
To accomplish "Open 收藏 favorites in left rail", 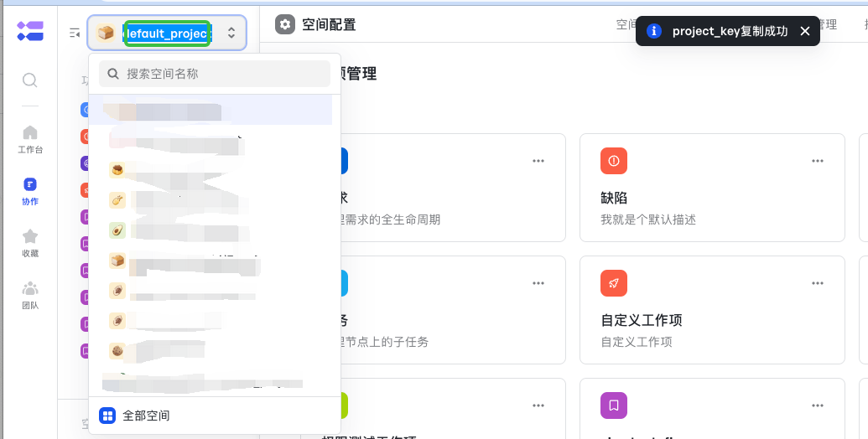I will pyautogui.click(x=30, y=243).
